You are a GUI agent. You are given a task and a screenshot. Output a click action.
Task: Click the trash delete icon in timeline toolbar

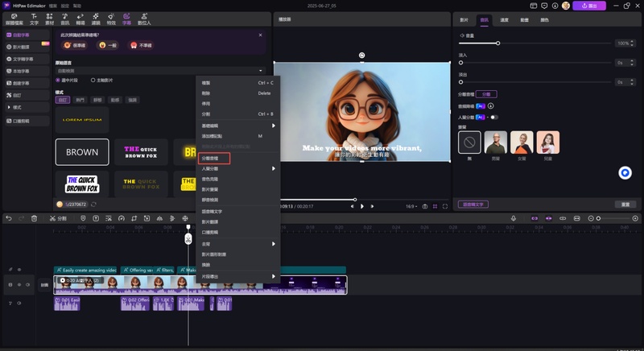(34, 218)
